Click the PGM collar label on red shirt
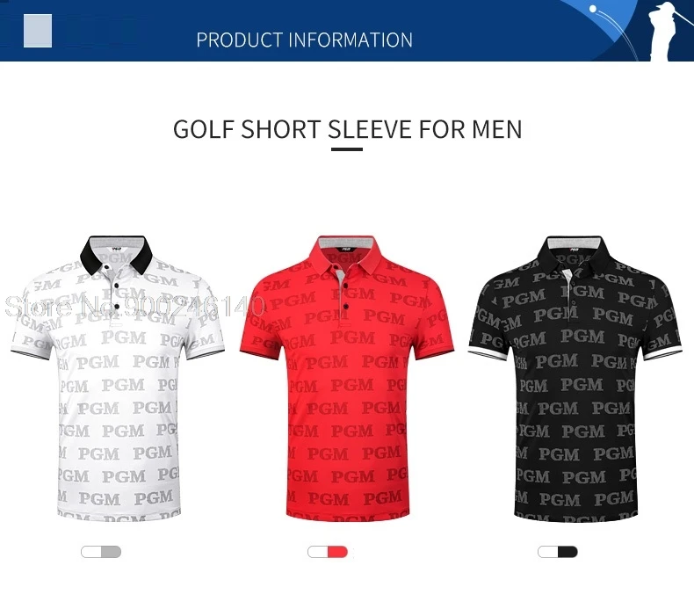This screenshot has height=616, width=694. (346, 250)
